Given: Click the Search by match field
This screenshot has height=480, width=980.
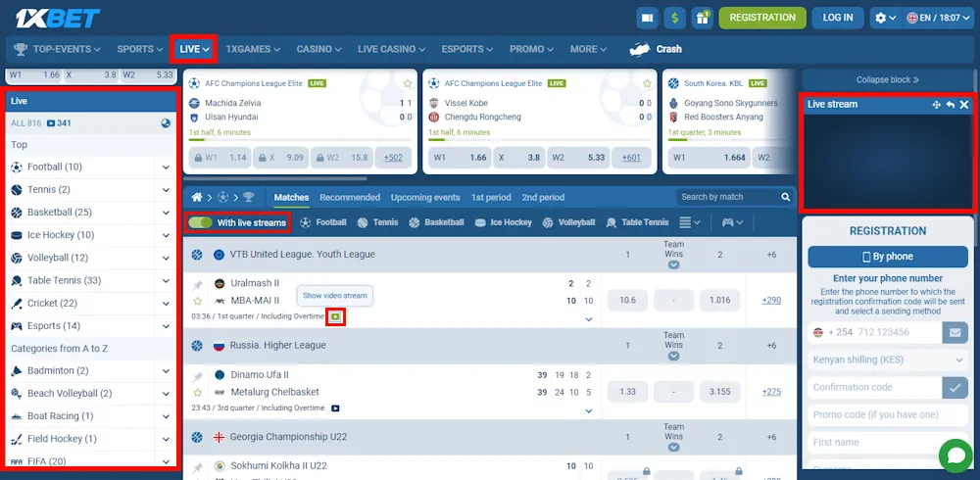Looking at the screenshot, I should [735, 197].
